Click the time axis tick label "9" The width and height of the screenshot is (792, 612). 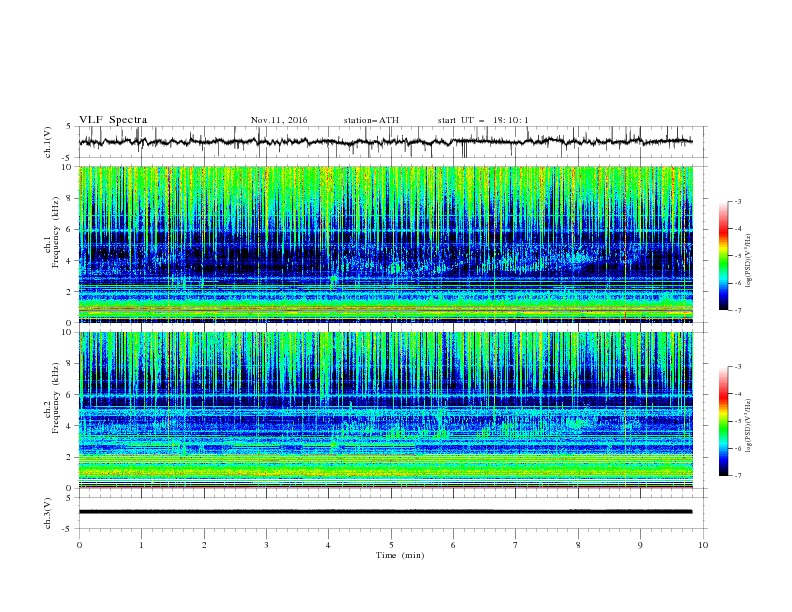click(640, 545)
